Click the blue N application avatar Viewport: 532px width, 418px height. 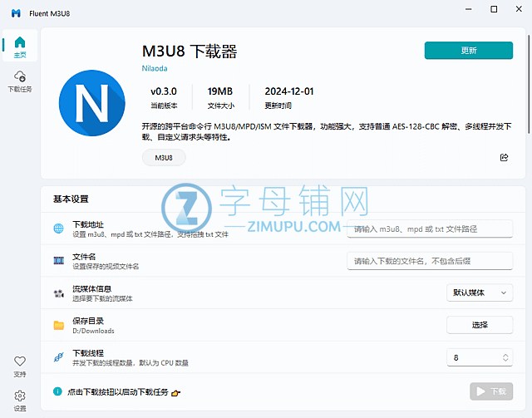tap(92, 103)
